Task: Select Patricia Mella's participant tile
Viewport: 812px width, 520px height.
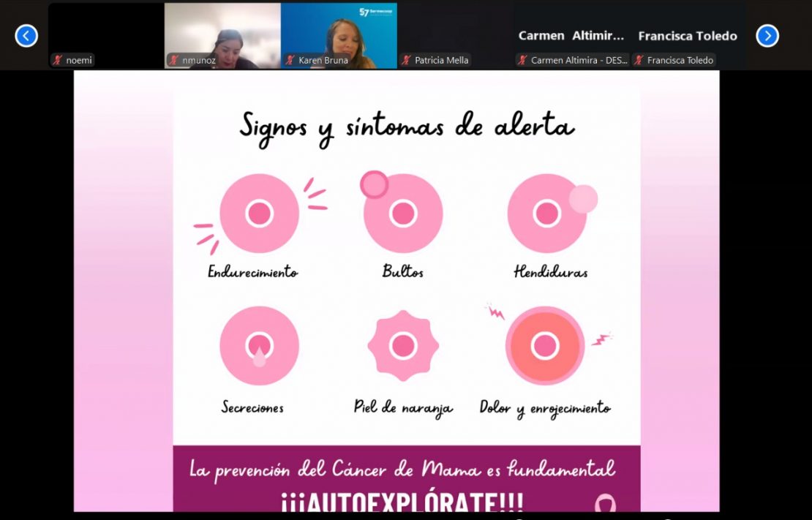Action: tap(455, 33)
